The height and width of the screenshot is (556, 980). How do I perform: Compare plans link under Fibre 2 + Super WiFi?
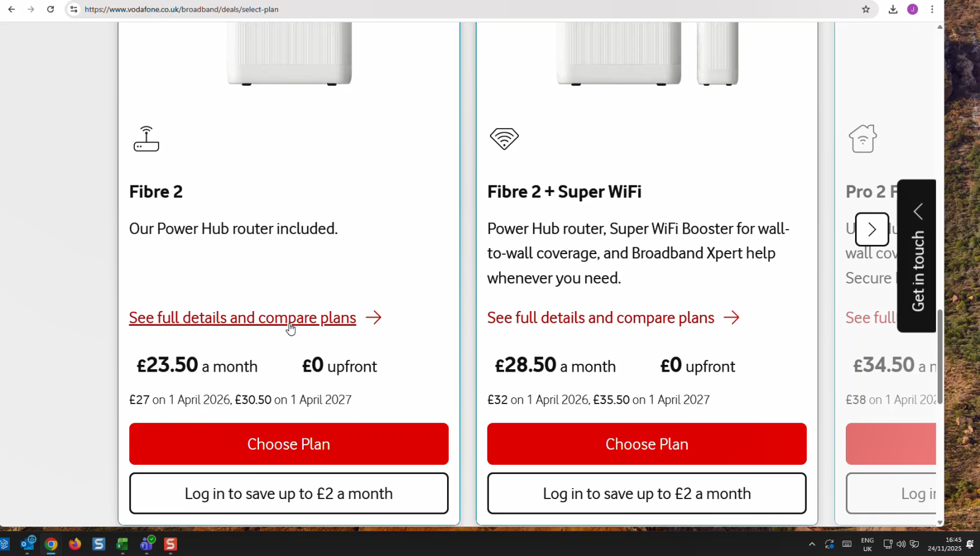pos(601,318)
